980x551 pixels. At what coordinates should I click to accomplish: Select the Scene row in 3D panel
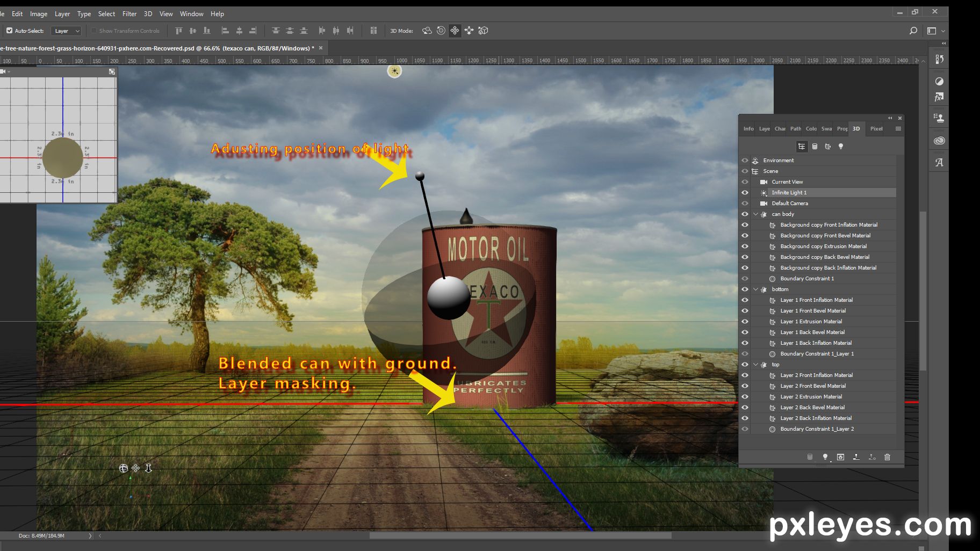824,171
